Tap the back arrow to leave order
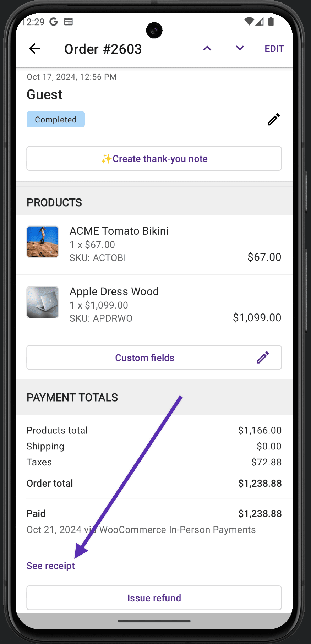The width and height of the screenshot is (311, 644). (x=34, y=49)
